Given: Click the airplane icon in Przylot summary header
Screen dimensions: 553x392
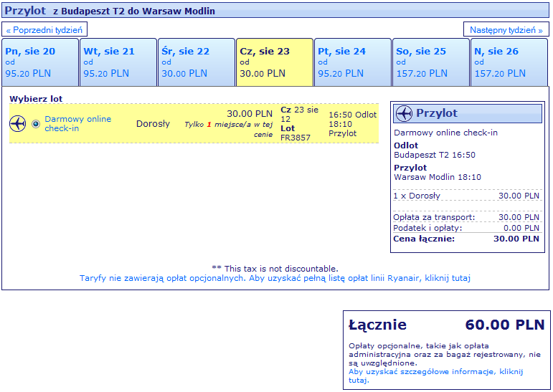Looking at the screenshot, I should (x=405, y=114).
